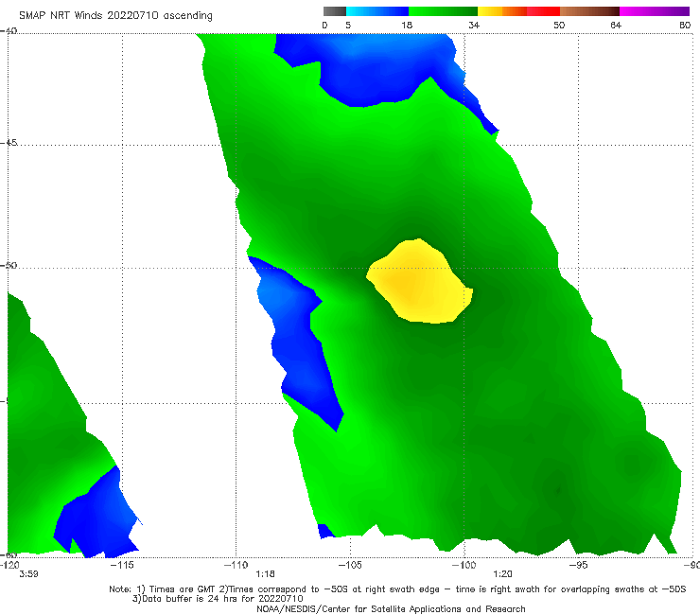Click the yellow-orange segment of the color bar

click(x=502, y=11)
